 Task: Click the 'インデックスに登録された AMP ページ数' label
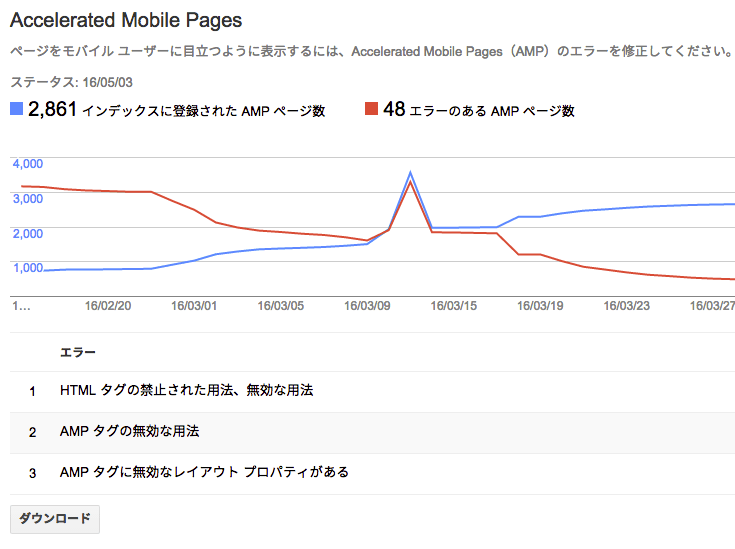tap(204, 111)
